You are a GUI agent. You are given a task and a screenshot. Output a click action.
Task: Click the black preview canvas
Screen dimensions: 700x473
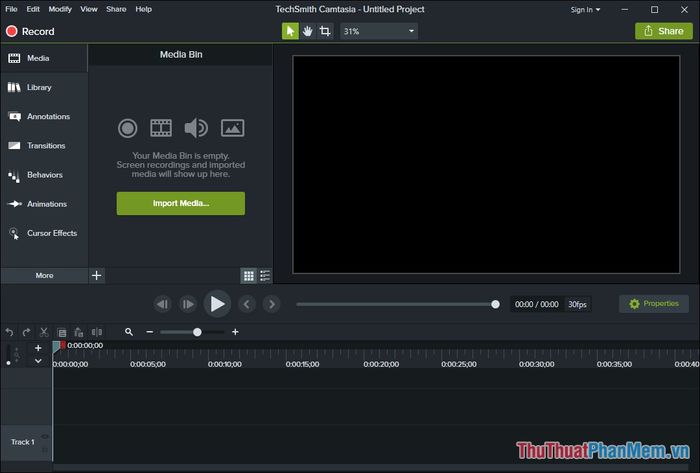point(486,164)
